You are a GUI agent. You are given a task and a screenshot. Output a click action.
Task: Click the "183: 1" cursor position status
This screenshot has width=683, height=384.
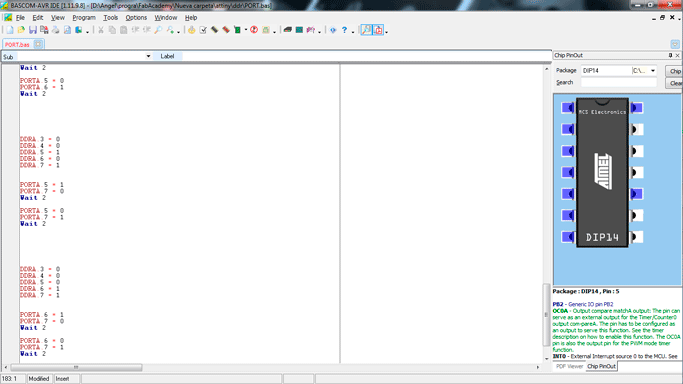click(x=10, y=379)
